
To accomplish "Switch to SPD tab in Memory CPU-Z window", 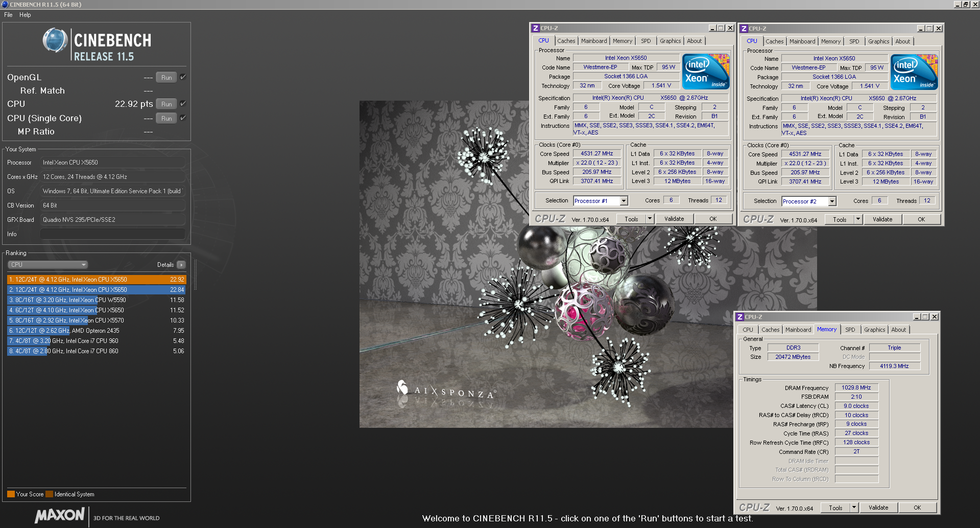I will pyautogui.click(x=850, y=330).
